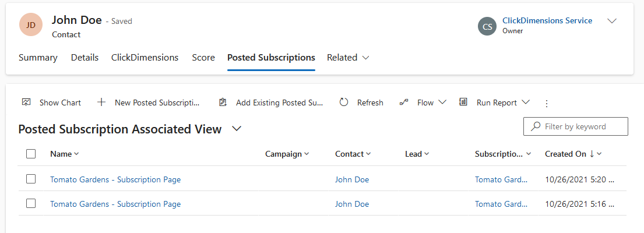Click the ClickDimensions Service owner link
Viewport: 644px width, 233px height.
point(547,20)
